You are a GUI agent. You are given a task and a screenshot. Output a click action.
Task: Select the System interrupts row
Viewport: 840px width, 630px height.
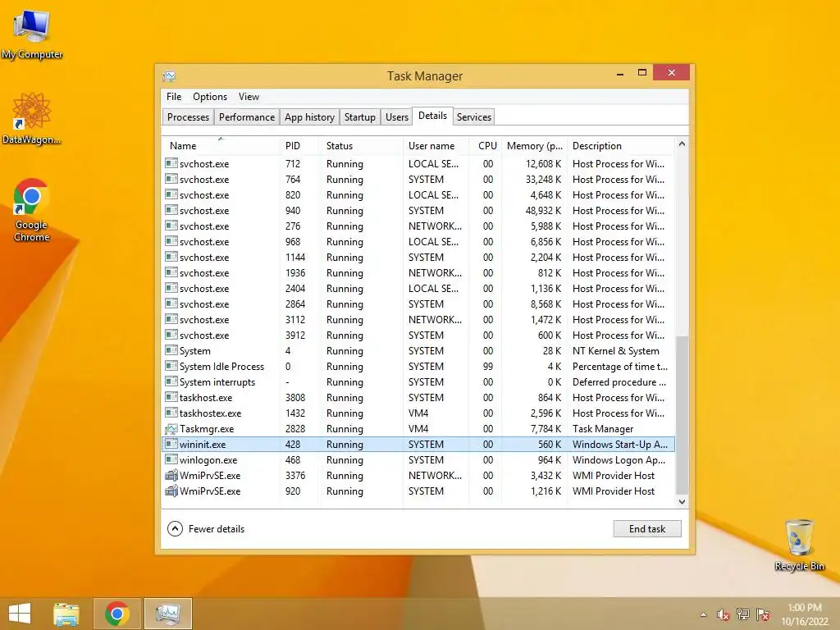[x=418, y=382]
